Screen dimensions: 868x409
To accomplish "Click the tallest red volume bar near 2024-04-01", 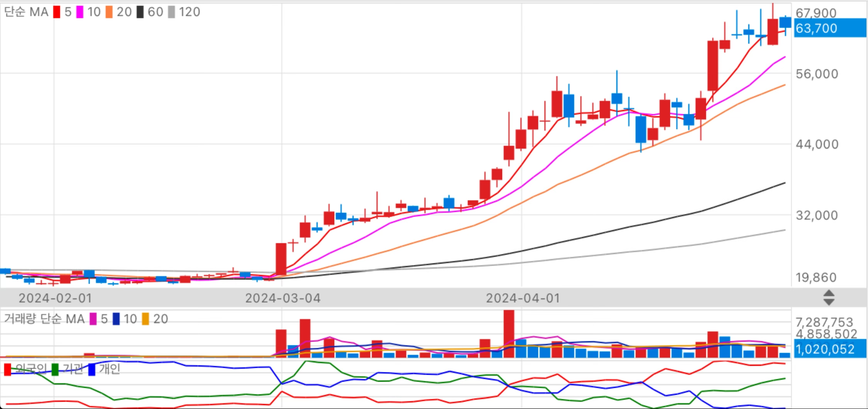I will [x=509, y=334].
